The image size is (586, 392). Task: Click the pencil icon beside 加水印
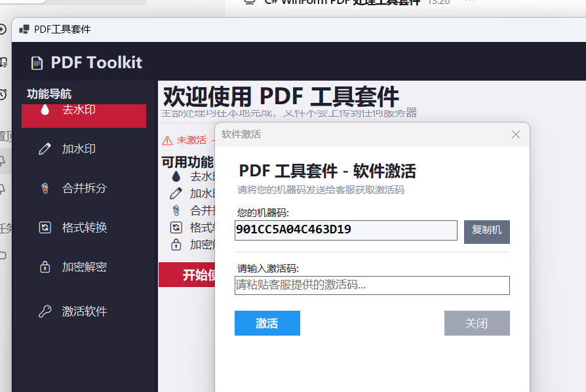click(x=45, y=149)
